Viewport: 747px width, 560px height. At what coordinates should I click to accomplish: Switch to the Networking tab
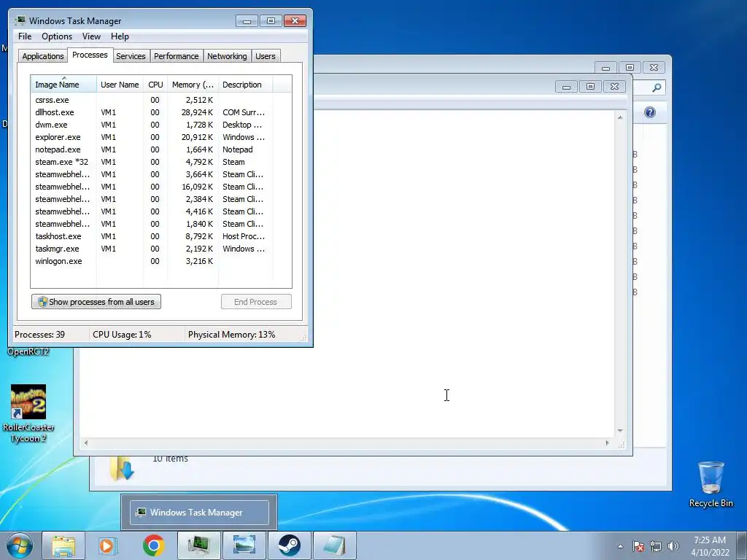pyautogui.click(x=227, y=56)
